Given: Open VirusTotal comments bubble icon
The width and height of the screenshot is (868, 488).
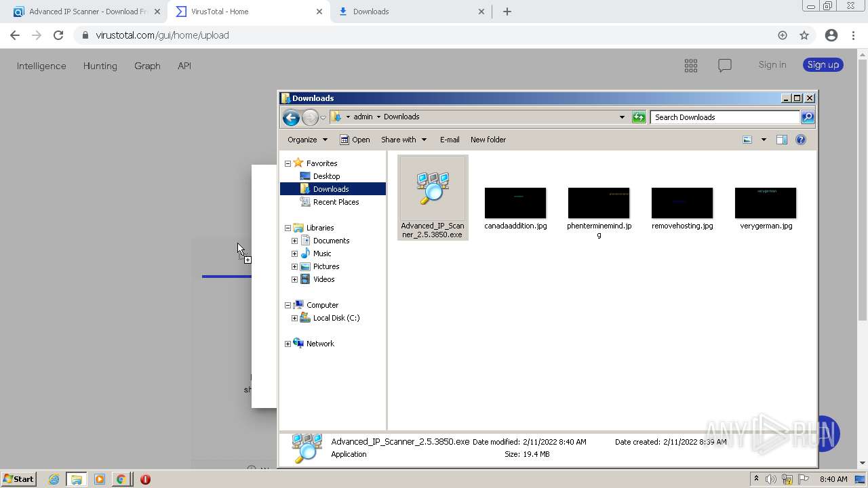Looking at the screenshot, I should (x=725, y=65).
